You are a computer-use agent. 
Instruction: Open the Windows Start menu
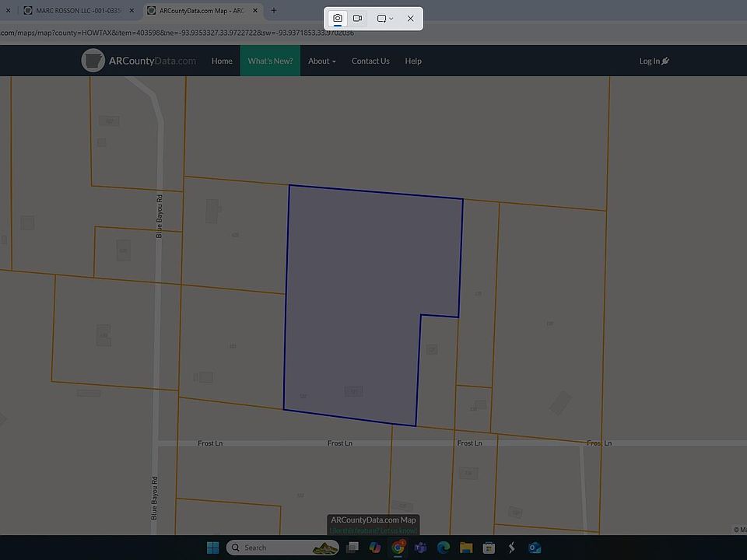point(212,548)
